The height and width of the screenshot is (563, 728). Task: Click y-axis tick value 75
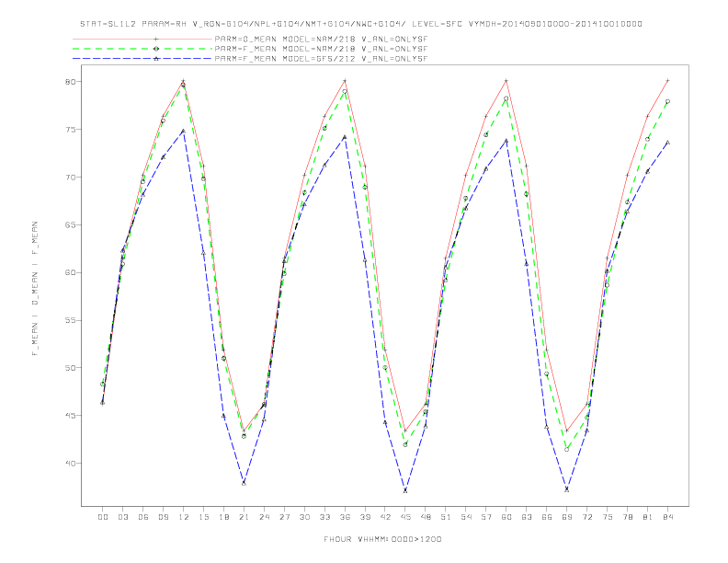point(70,129)
